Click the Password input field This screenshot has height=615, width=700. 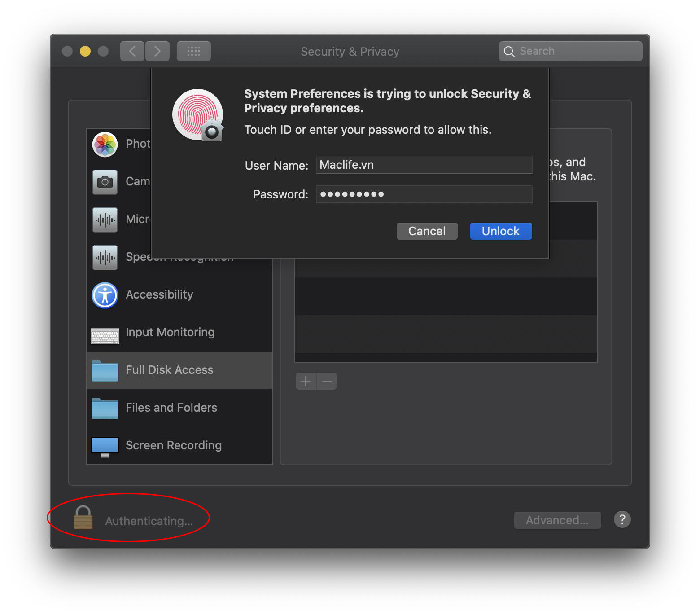tap(424, 194)
